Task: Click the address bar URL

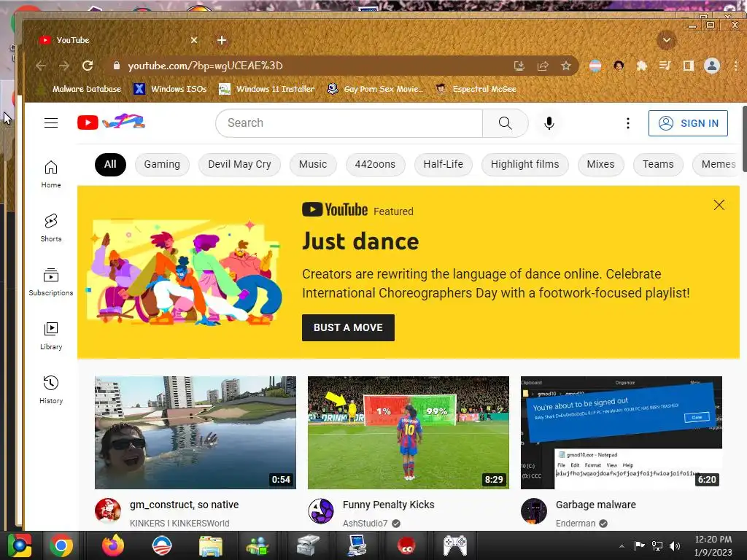Action: pos(205,66)
